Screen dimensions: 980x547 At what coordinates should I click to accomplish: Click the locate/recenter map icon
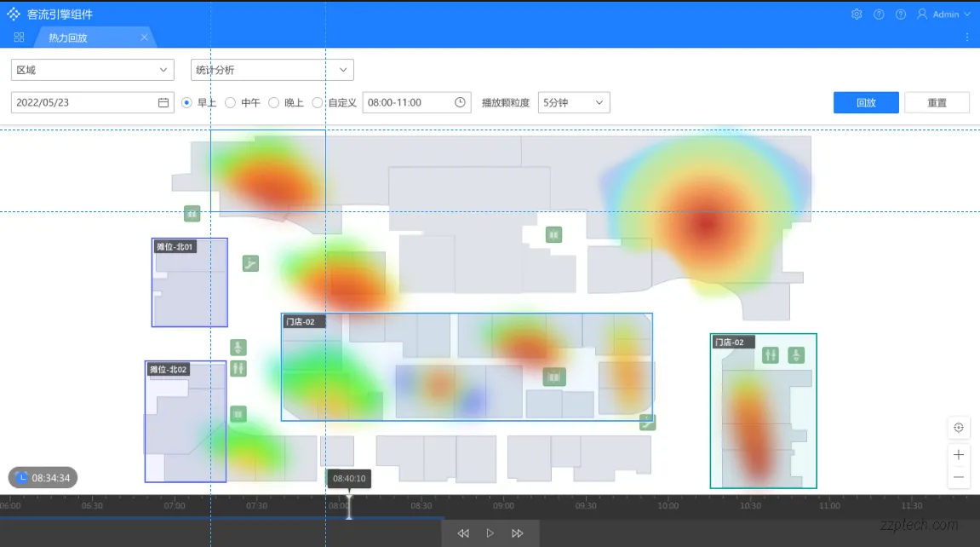[x=959, y=428]
